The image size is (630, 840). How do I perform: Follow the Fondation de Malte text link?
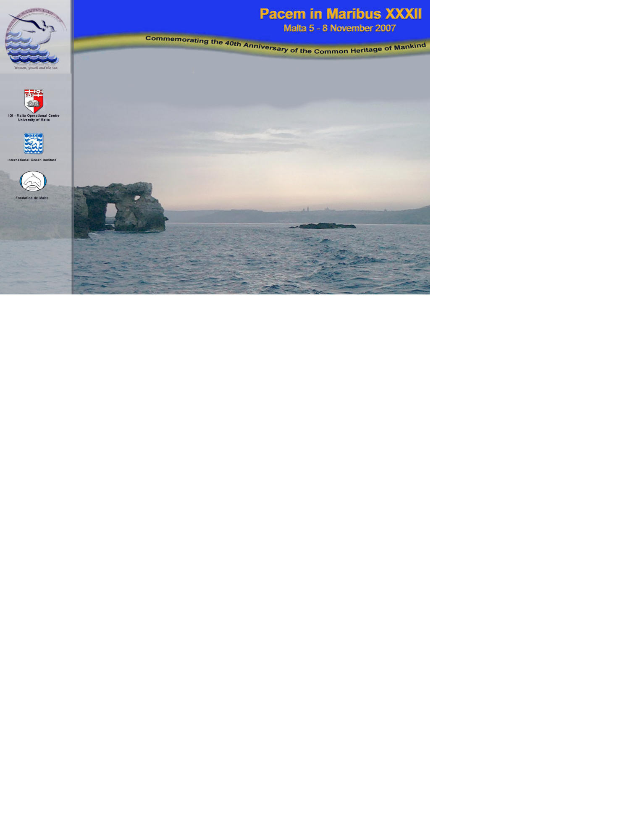pos(32,198)
